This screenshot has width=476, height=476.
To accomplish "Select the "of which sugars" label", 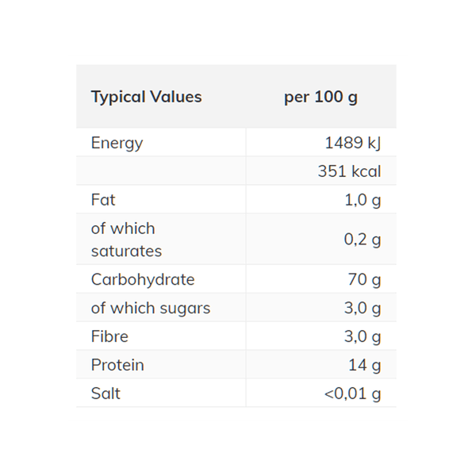I will point(151,308).
